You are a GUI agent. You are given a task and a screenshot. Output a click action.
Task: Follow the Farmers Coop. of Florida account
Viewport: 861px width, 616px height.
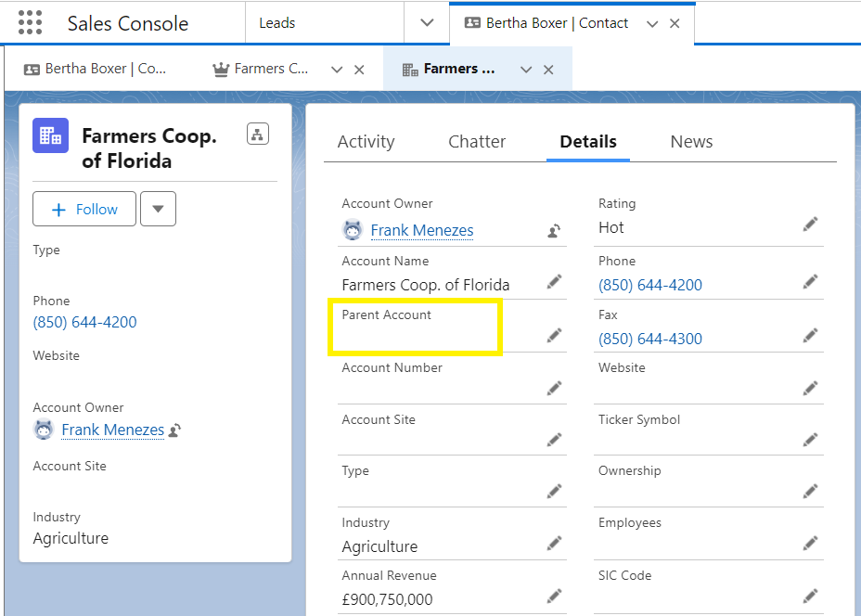84,209
